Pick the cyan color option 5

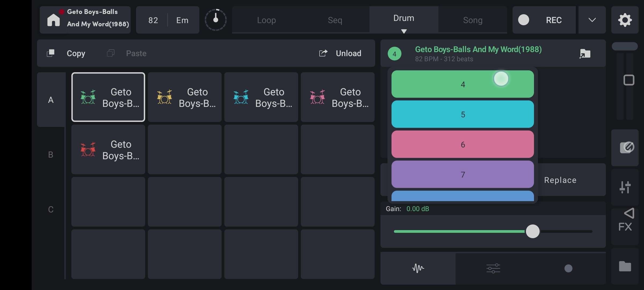[463, 114]
